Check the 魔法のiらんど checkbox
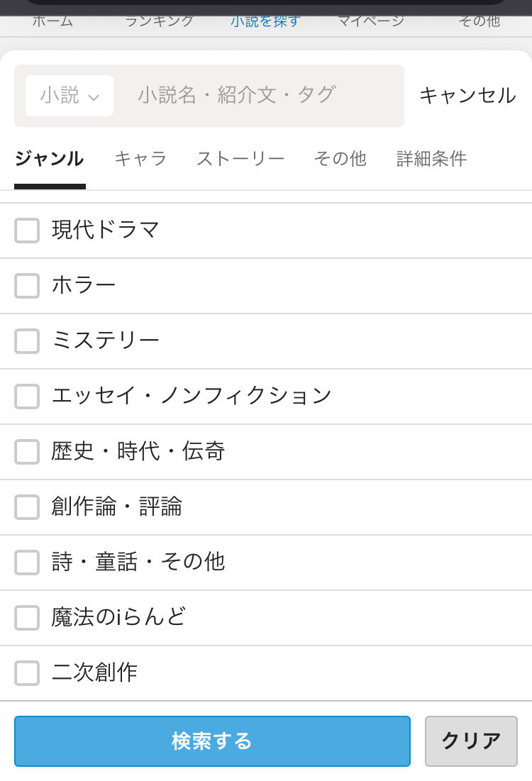Viewport: 532px width, 781px height. tap(27, 618)
